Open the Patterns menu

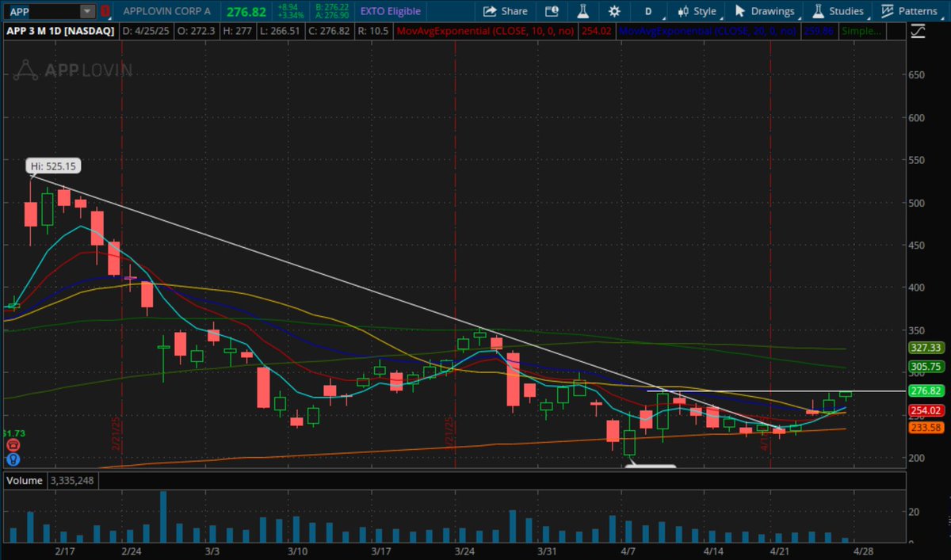coord(910,11)
